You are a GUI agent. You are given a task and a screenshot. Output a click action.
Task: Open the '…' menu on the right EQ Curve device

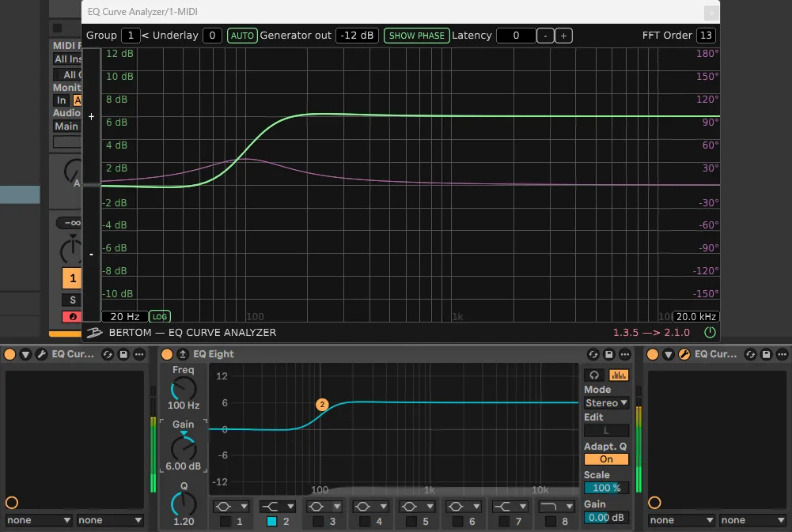point(782,354)
